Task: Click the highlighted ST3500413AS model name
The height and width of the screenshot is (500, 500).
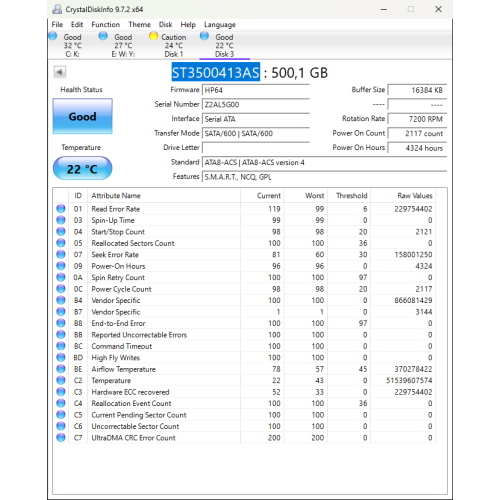Action: pos(216,72)
